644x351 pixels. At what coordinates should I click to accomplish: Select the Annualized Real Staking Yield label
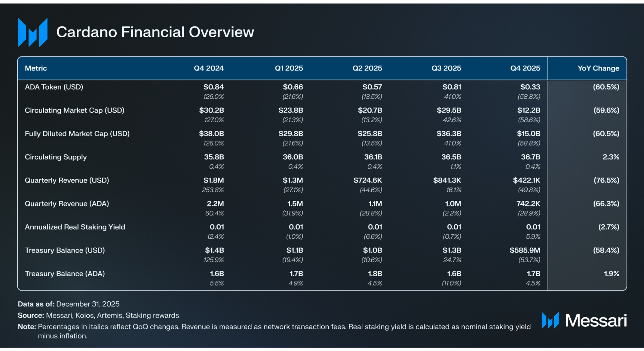pos(75,227)
